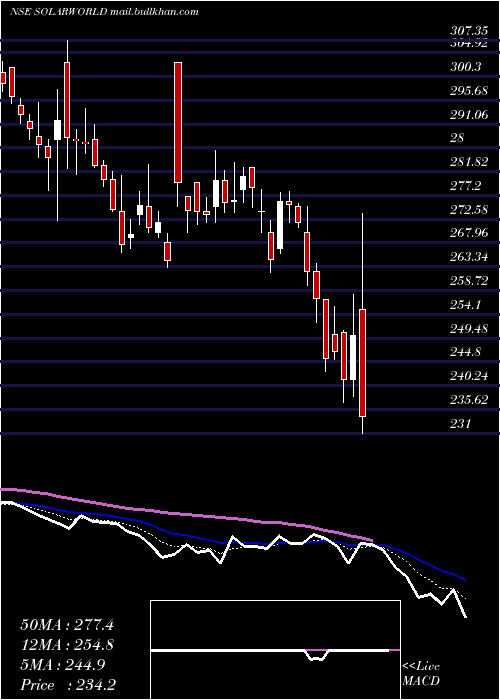500x700 pixels.
Task: Click price label 254.1
Action: click(466, 305)
